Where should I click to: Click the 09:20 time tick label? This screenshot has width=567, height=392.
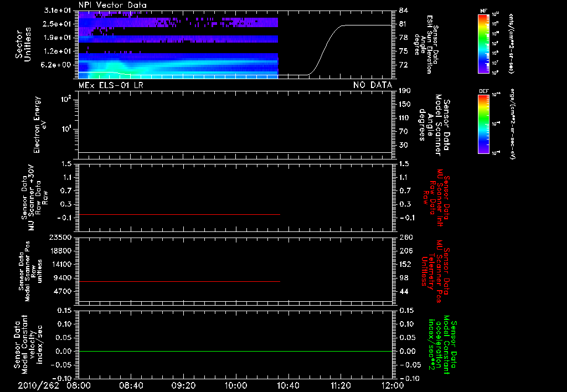[x=183, y=385]
